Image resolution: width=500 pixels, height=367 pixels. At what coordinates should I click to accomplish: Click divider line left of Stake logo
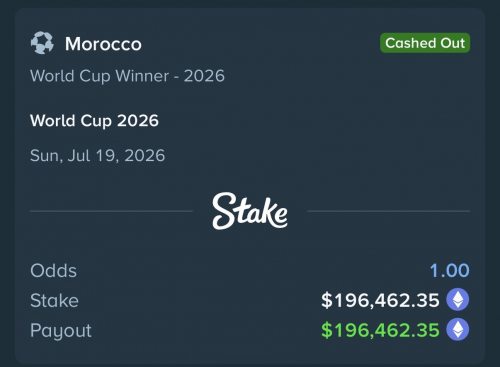point(111,211)
